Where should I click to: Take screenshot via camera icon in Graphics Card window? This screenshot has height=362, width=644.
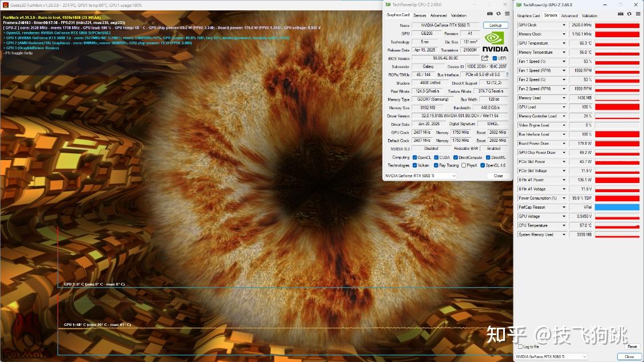[489, 14]
